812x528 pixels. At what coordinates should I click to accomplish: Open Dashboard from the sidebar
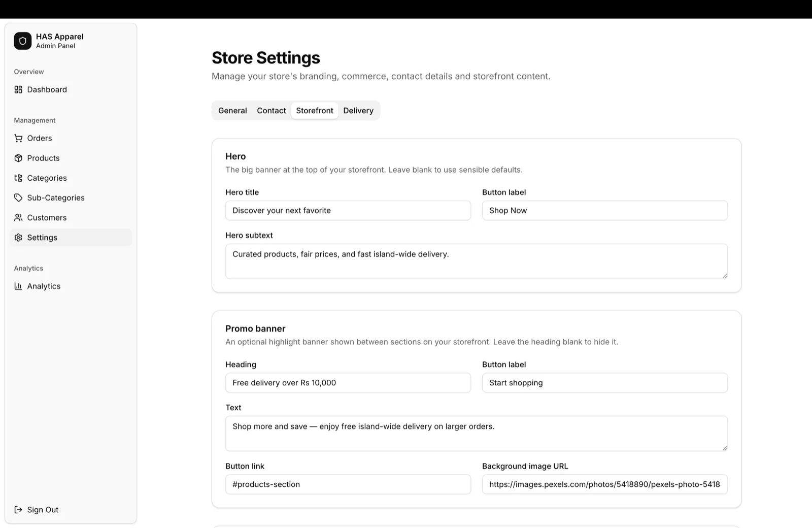71,90
